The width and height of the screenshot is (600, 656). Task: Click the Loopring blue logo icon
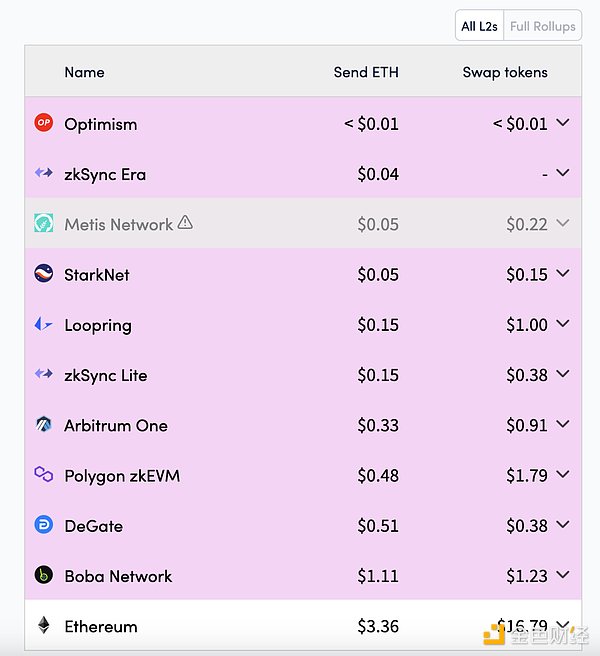click(43, 324)
